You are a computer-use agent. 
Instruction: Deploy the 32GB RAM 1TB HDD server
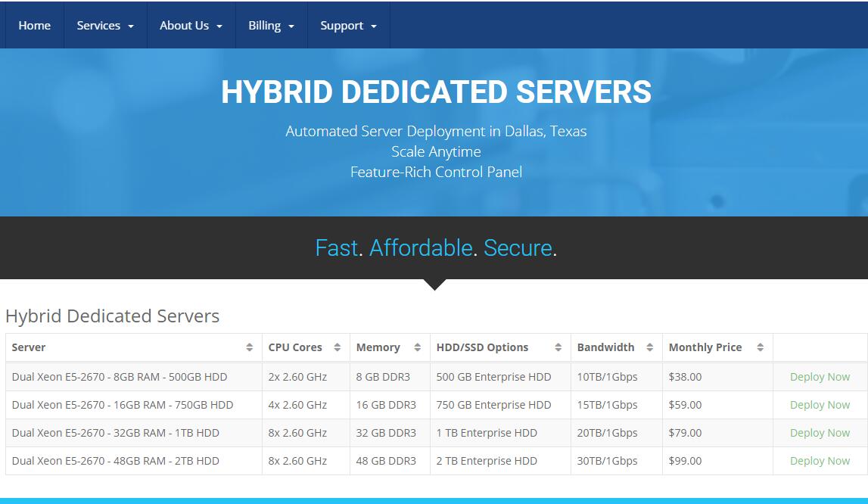click(820, 433)
